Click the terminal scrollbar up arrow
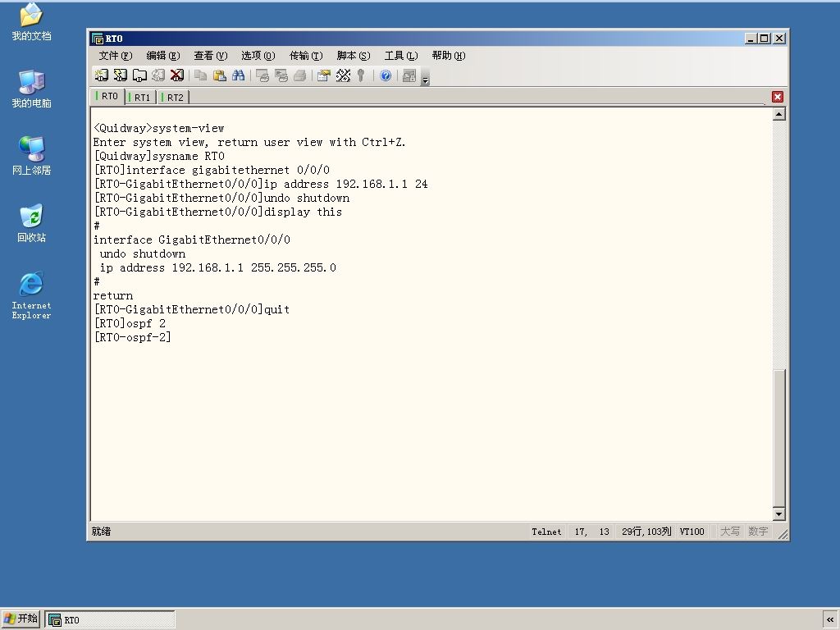The width and height of the screenshot is (840, 630). [779, 114]
